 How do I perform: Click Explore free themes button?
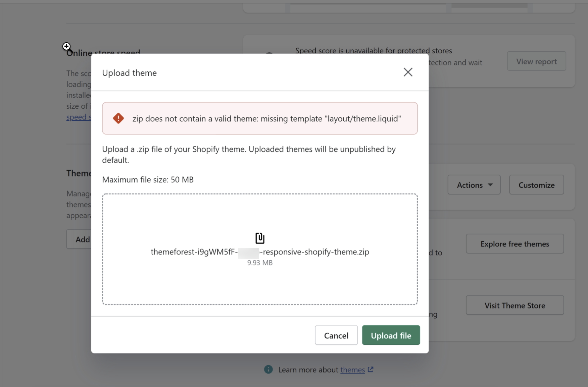point(515,244)
